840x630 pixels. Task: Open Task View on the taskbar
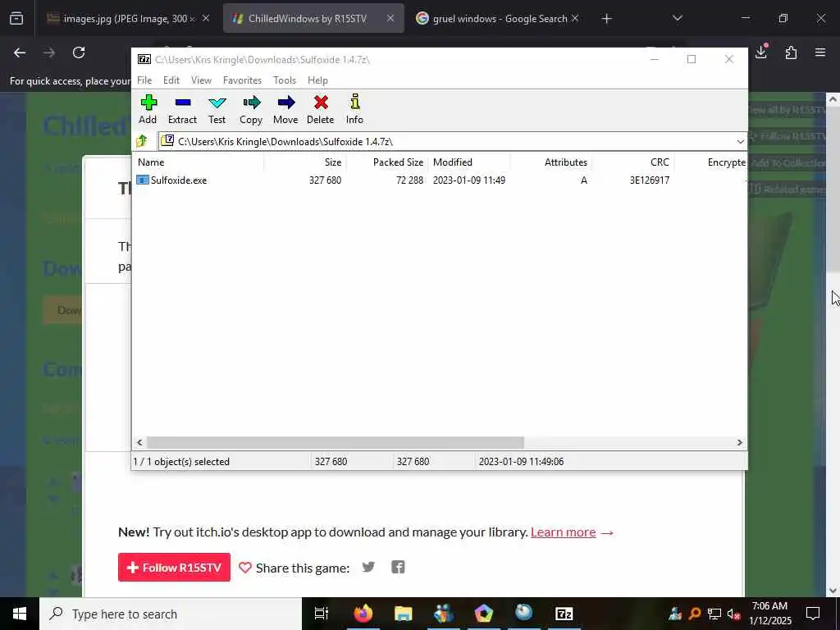(x=321, y=614)
